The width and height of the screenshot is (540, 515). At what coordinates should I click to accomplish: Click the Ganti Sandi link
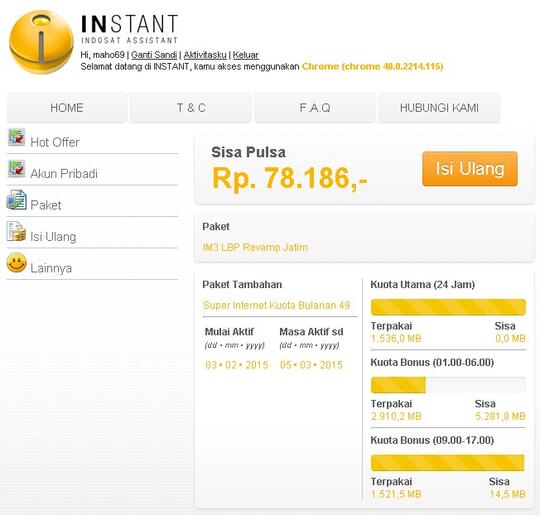[154, 55]
